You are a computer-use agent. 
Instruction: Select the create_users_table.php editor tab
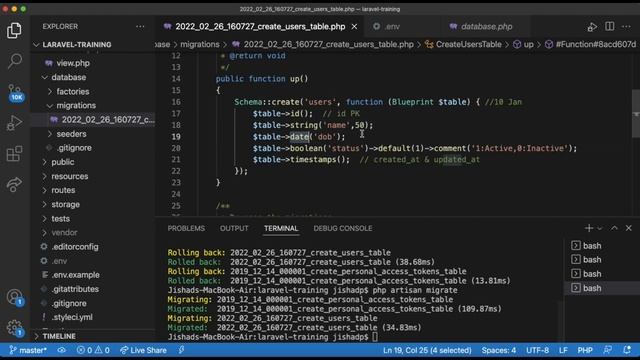point(260,27)
